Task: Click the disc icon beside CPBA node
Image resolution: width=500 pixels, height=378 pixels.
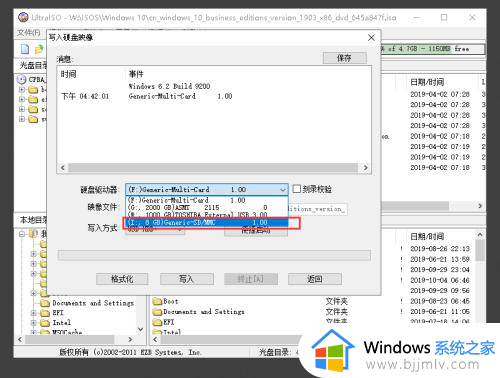Action: click(x=21, y=79)
